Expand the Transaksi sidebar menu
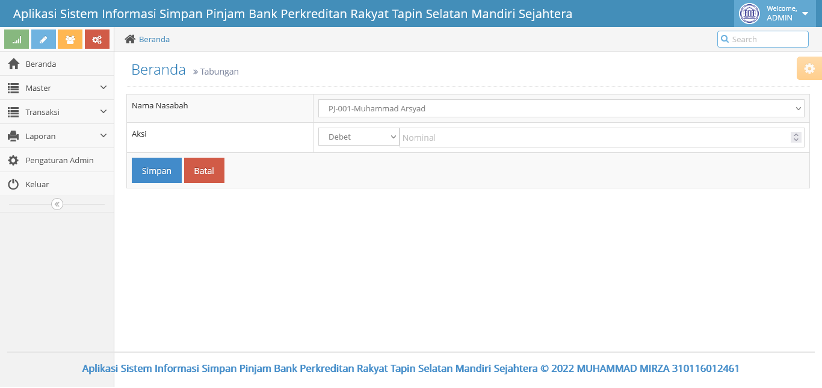 pyautogui.click(x=57, y=112)
